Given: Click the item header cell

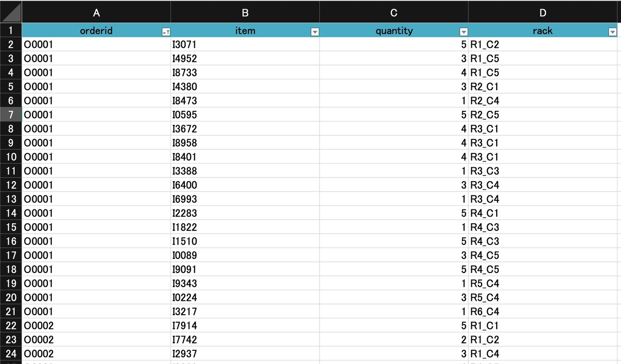Looking at the screenshot, I should 245,31.
